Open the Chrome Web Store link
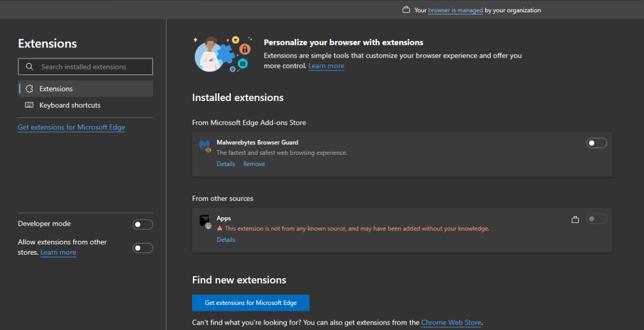 [x=451, y=323]
